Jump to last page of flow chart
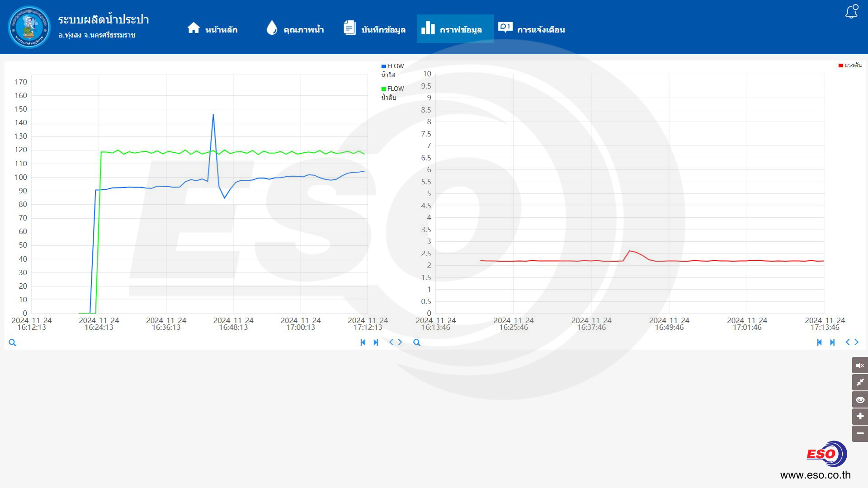 pos(376,343)
